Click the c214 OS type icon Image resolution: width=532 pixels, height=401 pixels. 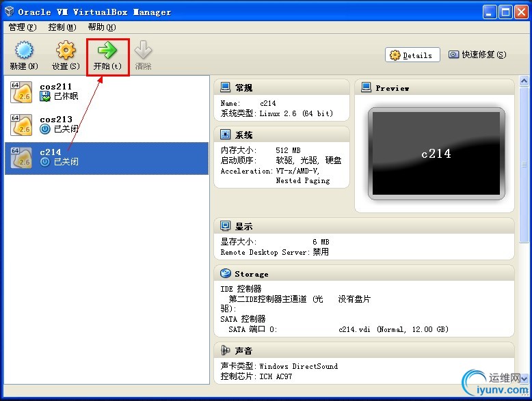pos(21,158)
